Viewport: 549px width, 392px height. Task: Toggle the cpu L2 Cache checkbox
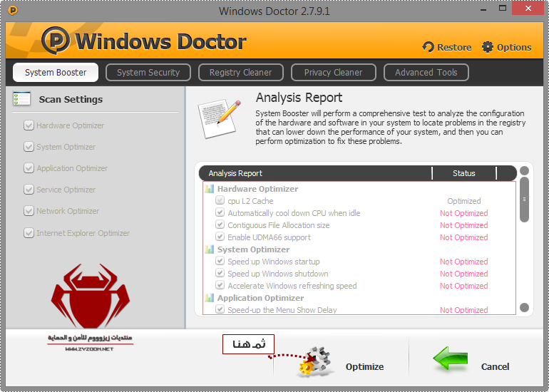tap(220, 200)
